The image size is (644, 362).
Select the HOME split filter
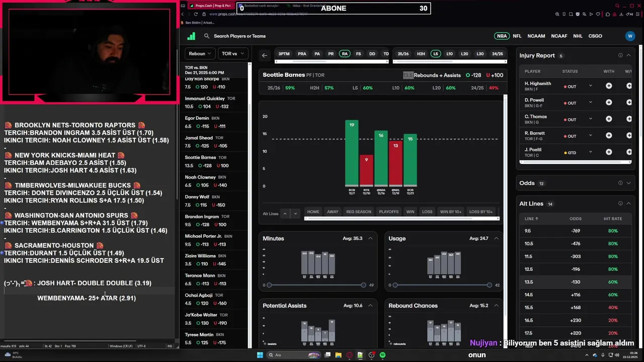click(313, 212)
